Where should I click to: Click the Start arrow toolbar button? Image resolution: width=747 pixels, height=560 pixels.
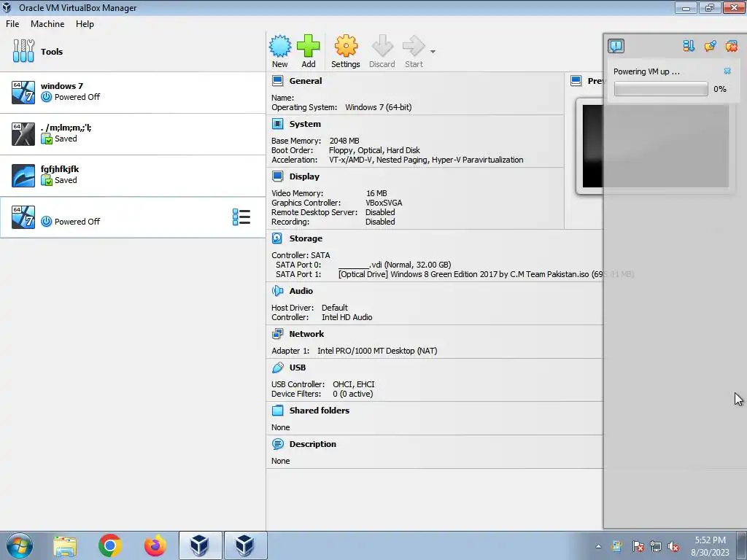[x=414, y=52]
